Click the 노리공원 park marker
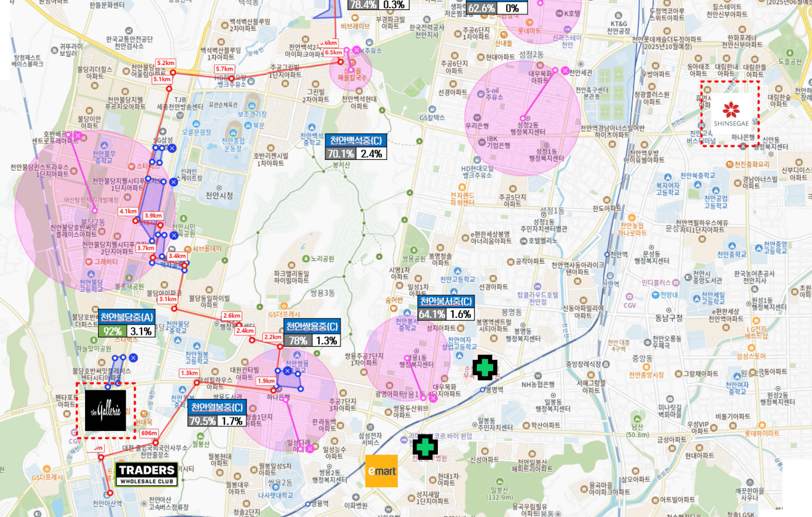This screenshot has width=812, height=517. [x=306, y=259]
